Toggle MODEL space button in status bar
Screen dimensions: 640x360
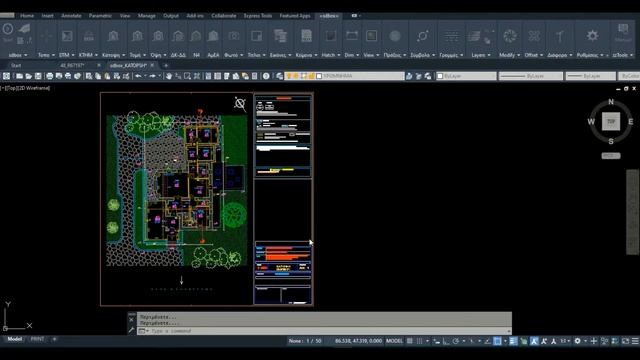tap(394, 341)
